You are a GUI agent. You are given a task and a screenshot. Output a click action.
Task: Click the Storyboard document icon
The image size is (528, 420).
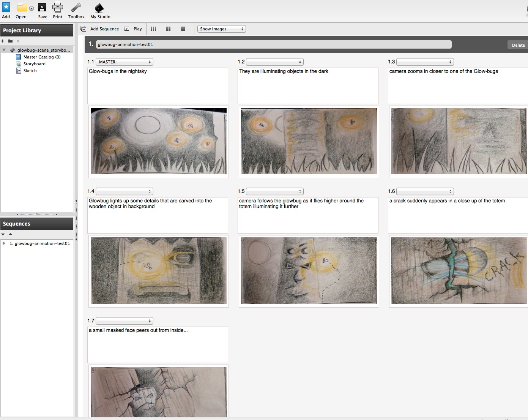point(19,64)
